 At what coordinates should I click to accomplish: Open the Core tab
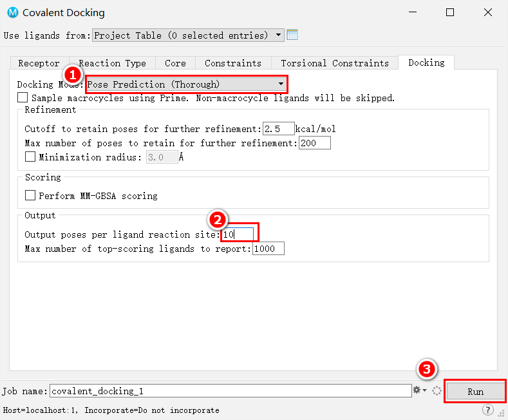[x=175, y=63]
